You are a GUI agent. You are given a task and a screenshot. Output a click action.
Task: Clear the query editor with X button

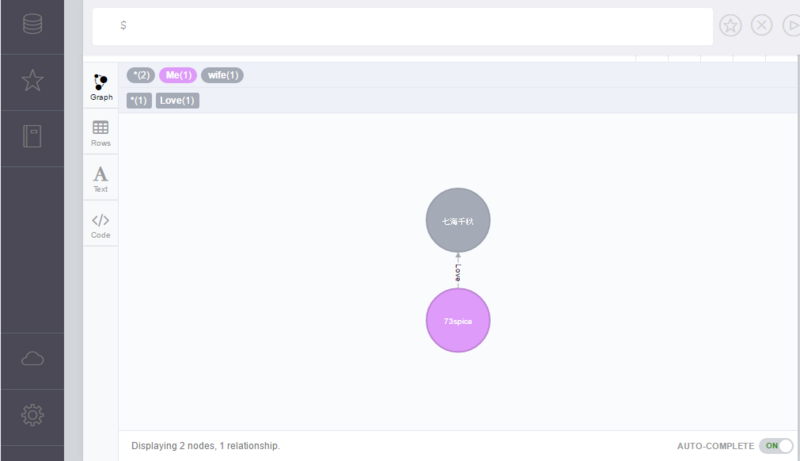click(x=762, y=25)
